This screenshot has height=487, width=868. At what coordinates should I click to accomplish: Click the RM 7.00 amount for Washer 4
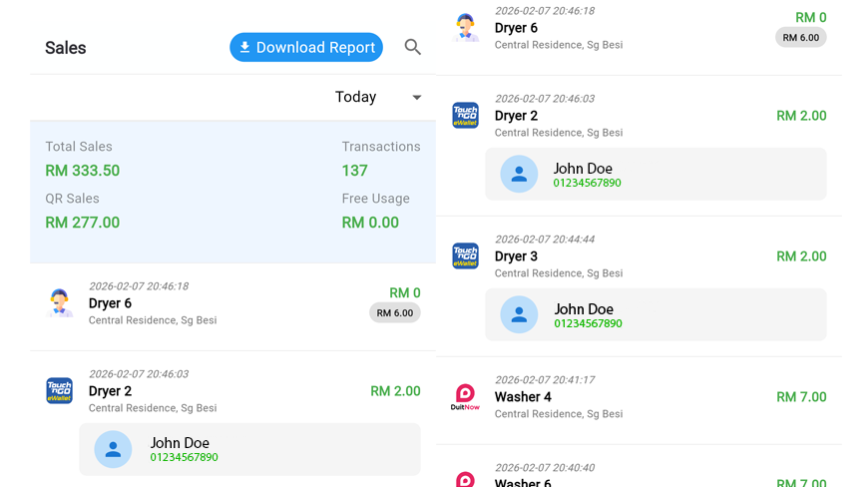coord(801,397)
